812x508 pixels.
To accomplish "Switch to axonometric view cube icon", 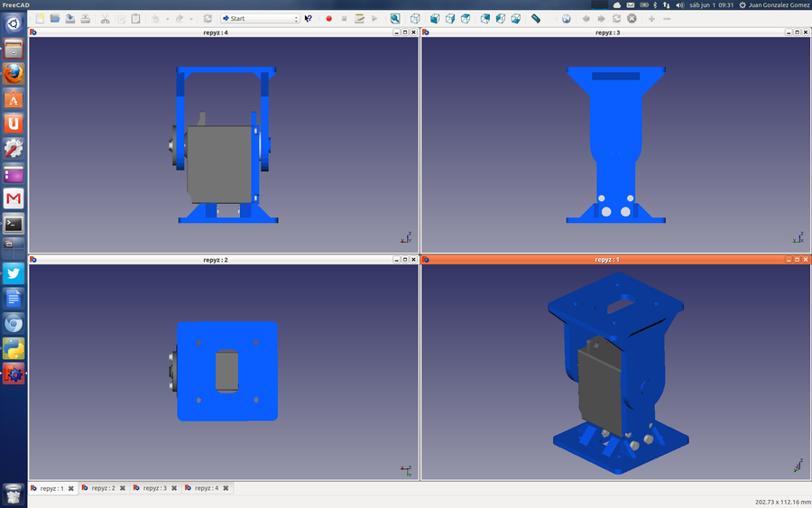I will [x=415, y=18].
